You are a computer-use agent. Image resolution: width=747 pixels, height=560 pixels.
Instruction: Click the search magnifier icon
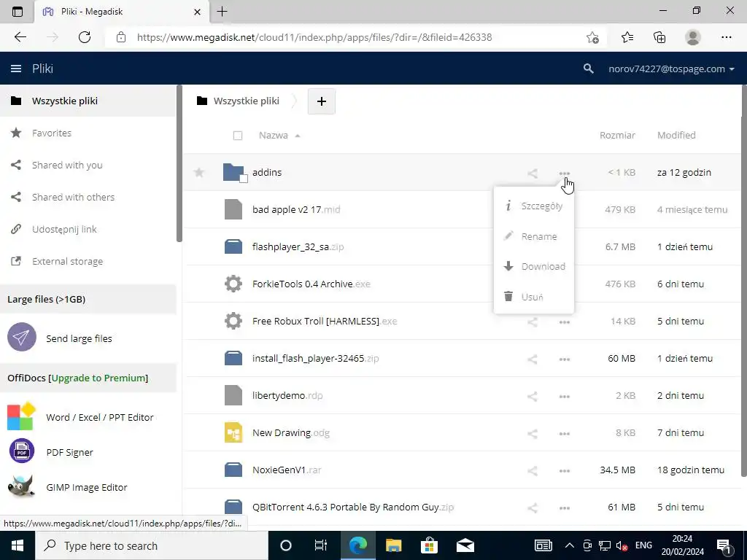pyautogui.click(x=589, y=69)
